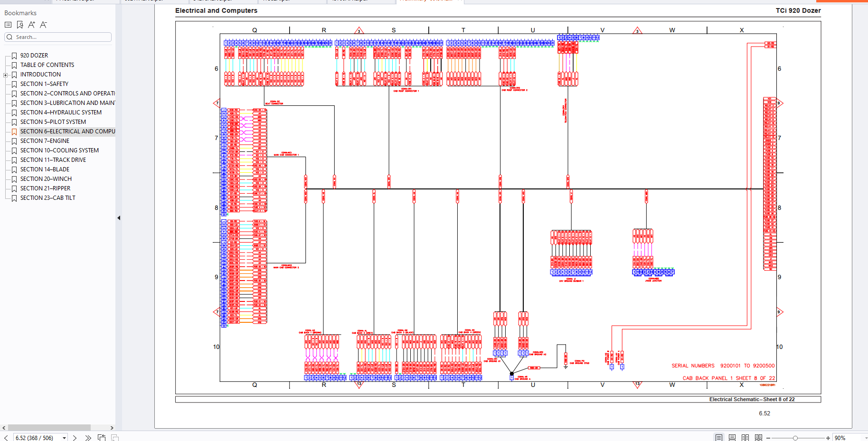Screen dimensions: 868x441
Task: Click the zoom in plus button
Action: (x=828, y=438)
